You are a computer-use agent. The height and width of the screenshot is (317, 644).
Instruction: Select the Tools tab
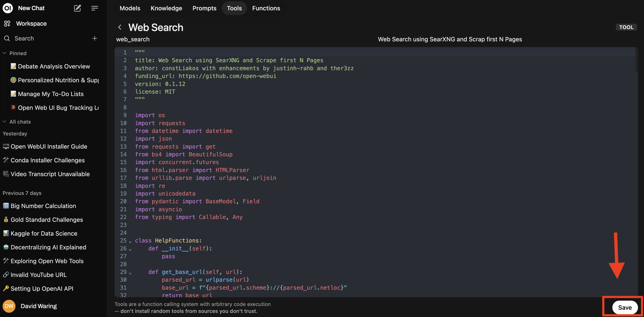tap(234, 8)
